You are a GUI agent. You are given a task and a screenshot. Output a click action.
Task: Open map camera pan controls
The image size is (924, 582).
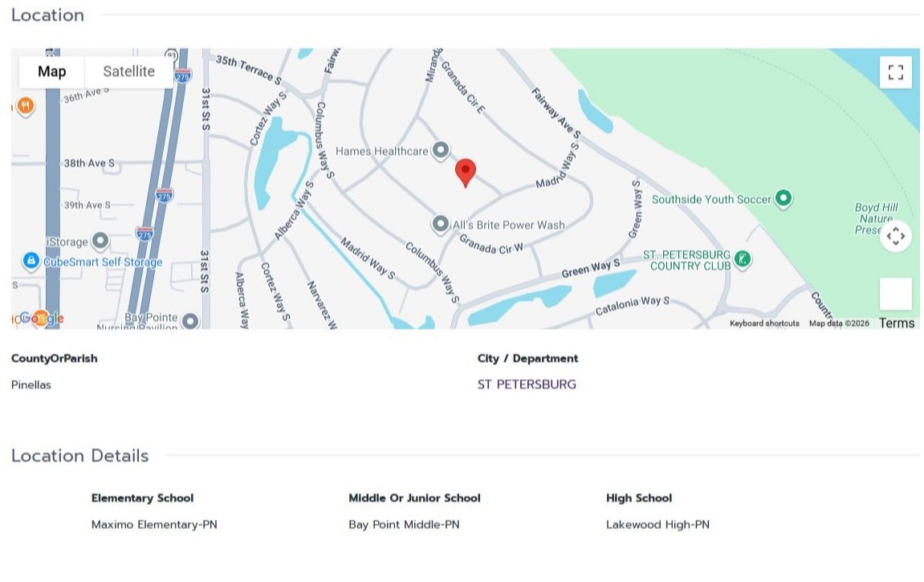[895, 236]
